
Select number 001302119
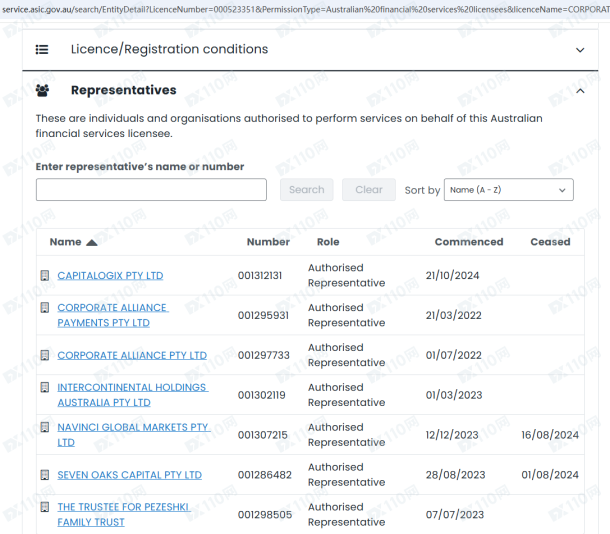coord(261,395)
